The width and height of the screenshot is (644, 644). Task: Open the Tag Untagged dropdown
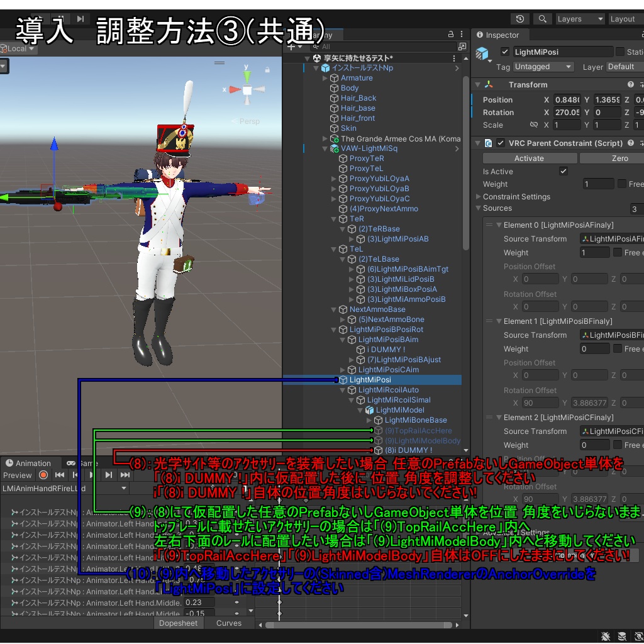click(543, 67)
